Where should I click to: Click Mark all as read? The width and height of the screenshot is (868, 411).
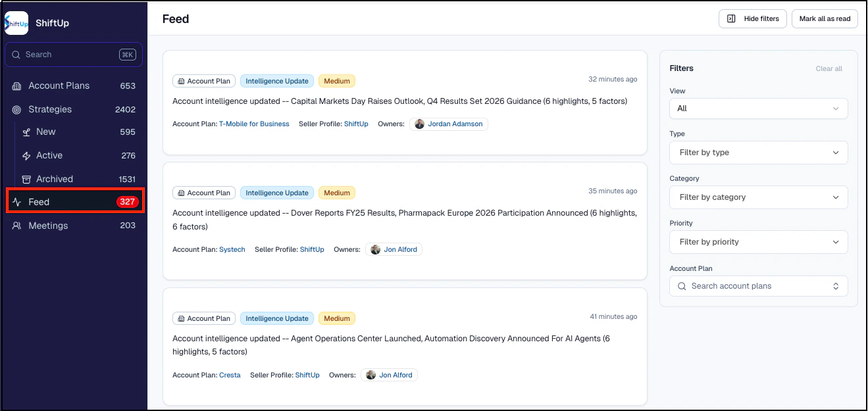coord(825,19)
